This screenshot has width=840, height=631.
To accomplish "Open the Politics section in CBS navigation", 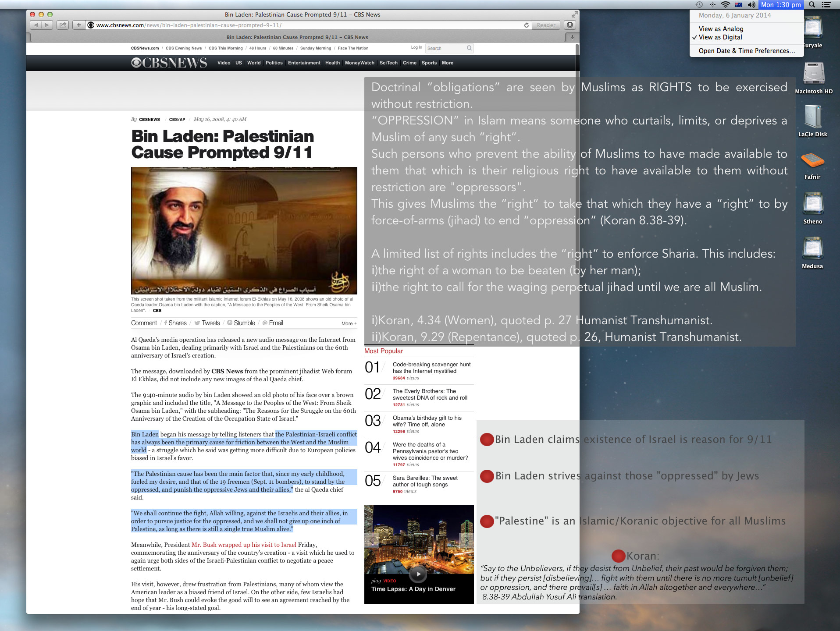I will pos(274,63).
